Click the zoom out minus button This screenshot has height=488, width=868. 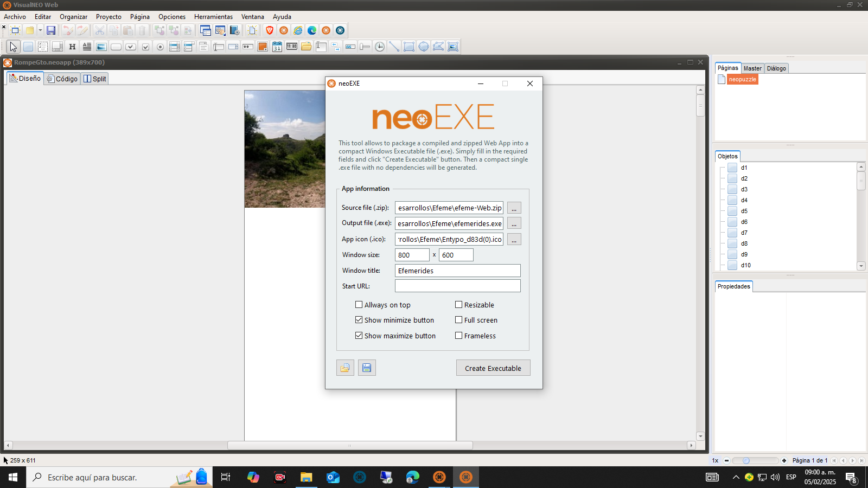(x=726, y=460)
